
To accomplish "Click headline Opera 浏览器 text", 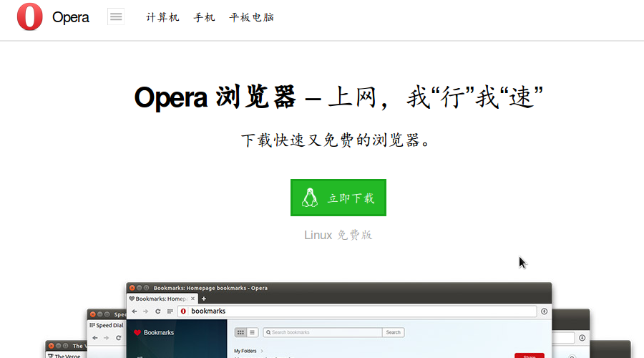I will (x=215, y=98).
